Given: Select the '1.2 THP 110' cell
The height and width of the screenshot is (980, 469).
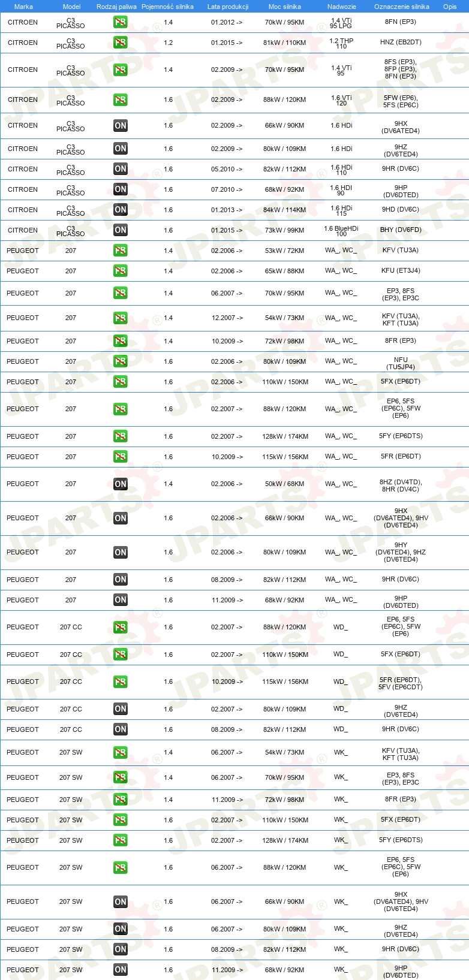Looking at the screenshot, I should click(341, 43).
